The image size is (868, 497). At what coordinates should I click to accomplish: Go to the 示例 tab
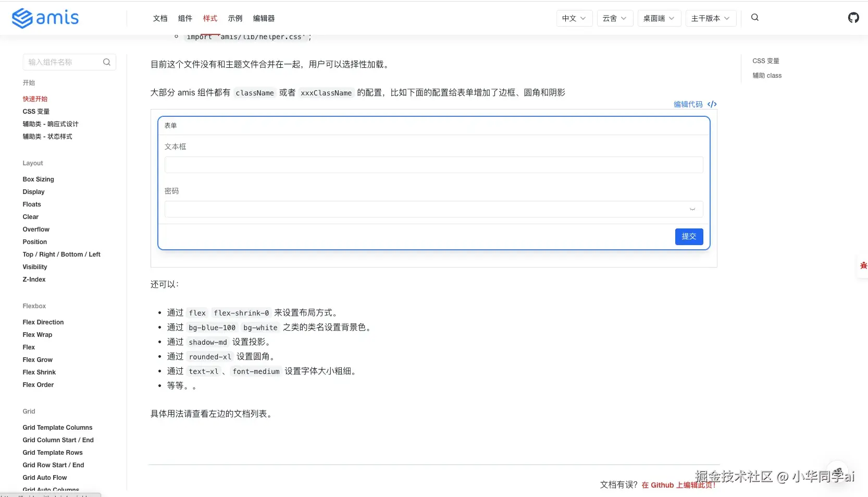tap(235, 18)
